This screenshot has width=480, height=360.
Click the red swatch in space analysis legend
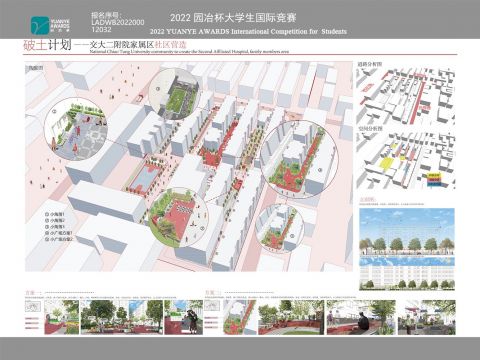pyautogui.click(x=434, y=179)
